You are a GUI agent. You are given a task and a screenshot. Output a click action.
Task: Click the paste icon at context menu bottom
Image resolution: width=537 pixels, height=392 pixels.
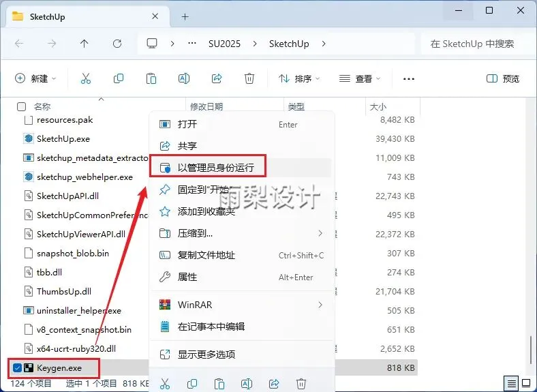point(219,383)
